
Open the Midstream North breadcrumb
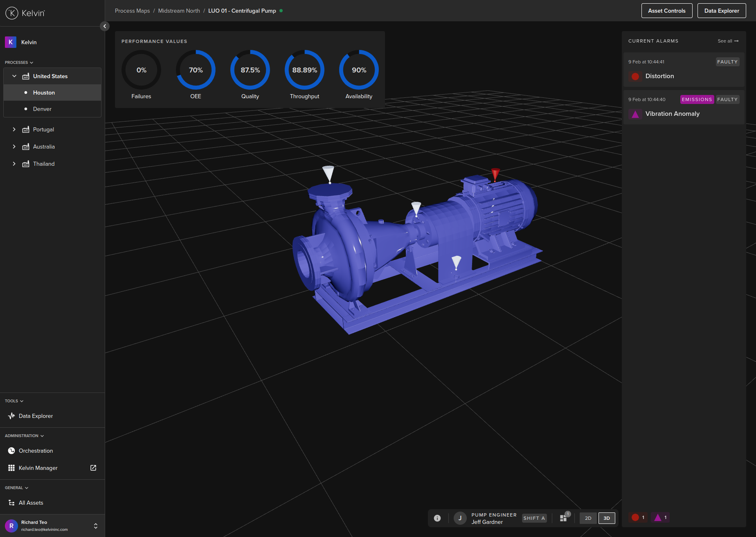179,11
